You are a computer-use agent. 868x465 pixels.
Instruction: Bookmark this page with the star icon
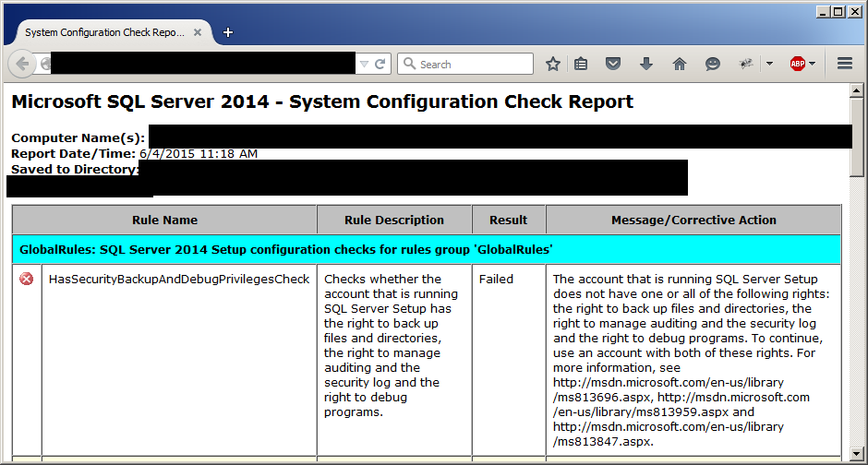552,65
